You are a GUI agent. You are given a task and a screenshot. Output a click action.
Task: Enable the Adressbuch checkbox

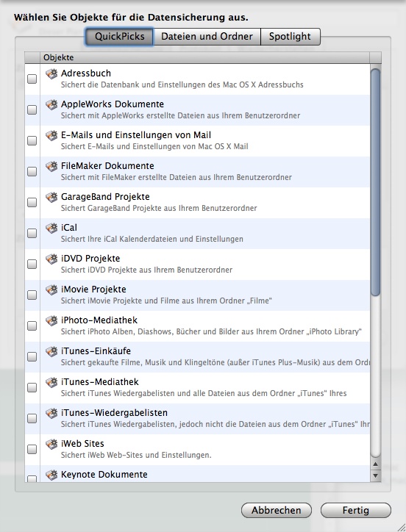click(32, 79)
